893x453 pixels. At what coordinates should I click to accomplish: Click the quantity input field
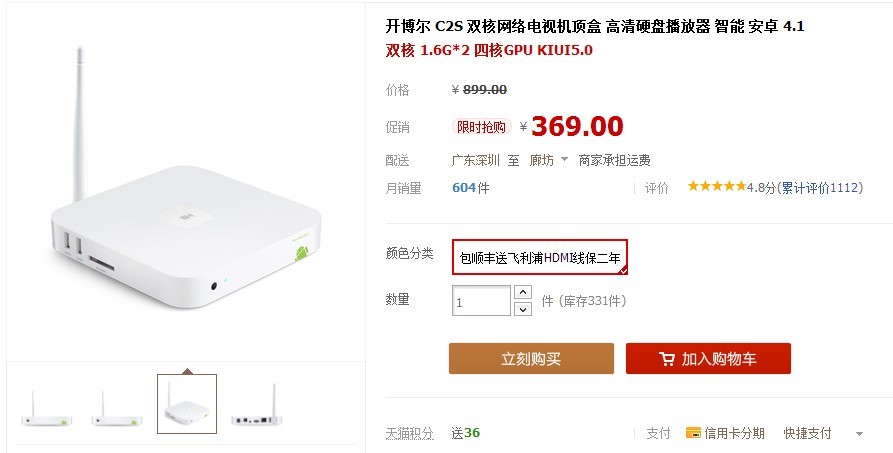point(481,300)
